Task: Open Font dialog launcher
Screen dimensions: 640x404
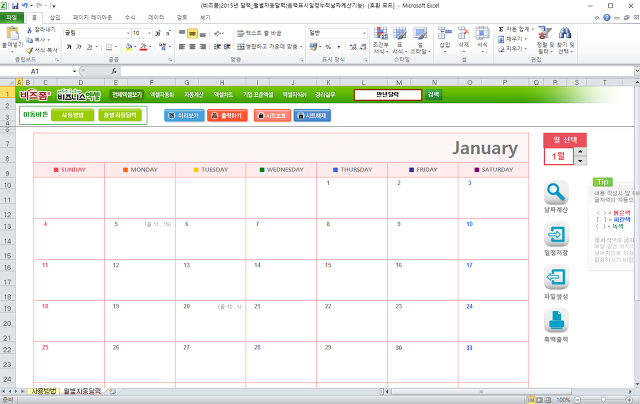Action: (x=170, y=60)
